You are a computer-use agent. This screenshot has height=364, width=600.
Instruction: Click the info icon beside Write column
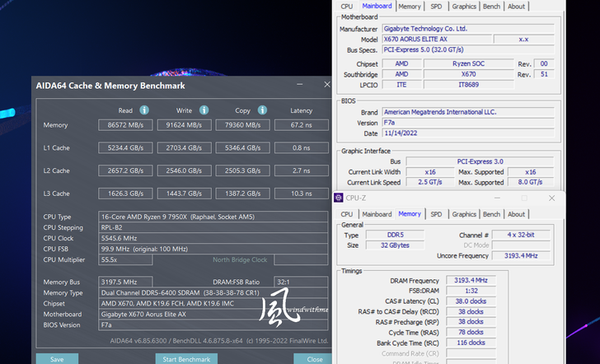click(x=202, y=110)
